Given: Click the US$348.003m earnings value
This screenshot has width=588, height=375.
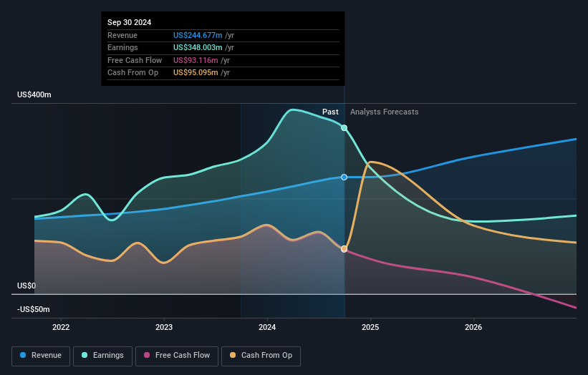Looking at the screenshot, I should (x=198, y=47).
